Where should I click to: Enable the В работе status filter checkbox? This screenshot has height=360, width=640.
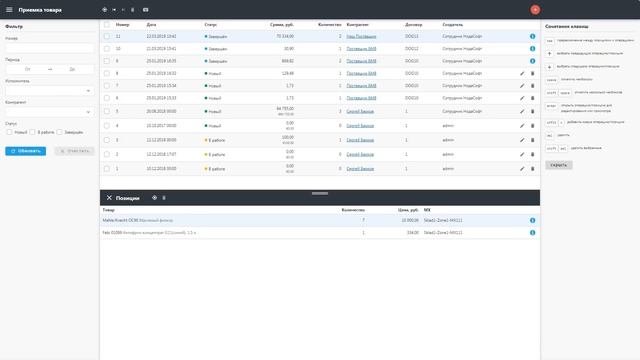point(32,132)
